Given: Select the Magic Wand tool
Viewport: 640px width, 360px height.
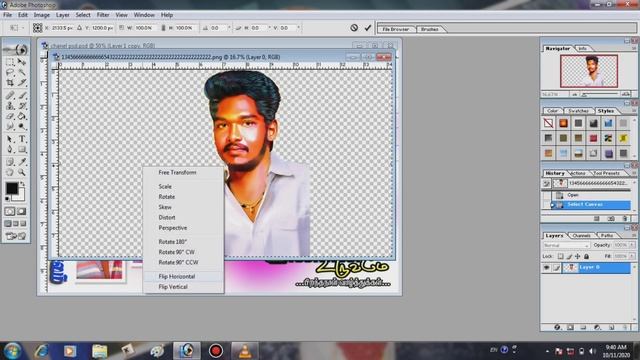Looking at the screenshot, I should 22,73.
